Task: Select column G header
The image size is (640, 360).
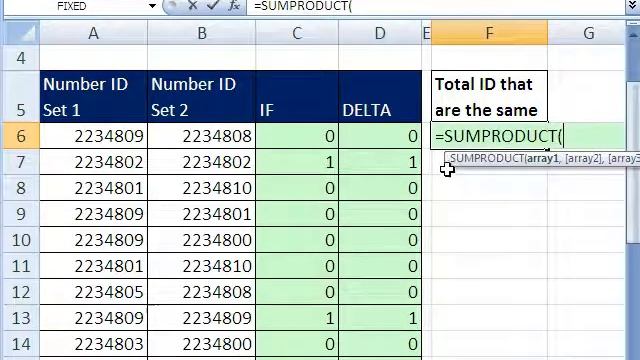Action: (587, 33)
